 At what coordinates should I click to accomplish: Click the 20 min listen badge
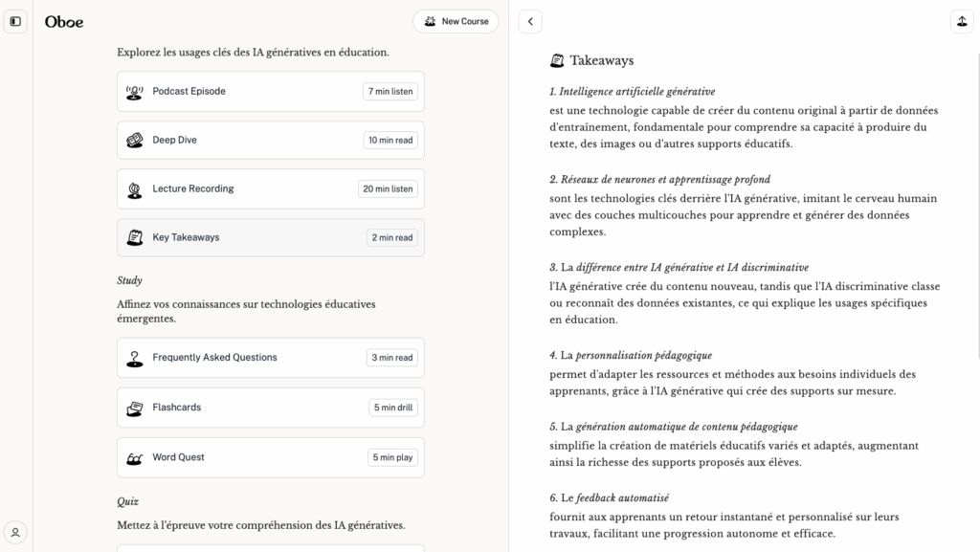pos(389,189)
